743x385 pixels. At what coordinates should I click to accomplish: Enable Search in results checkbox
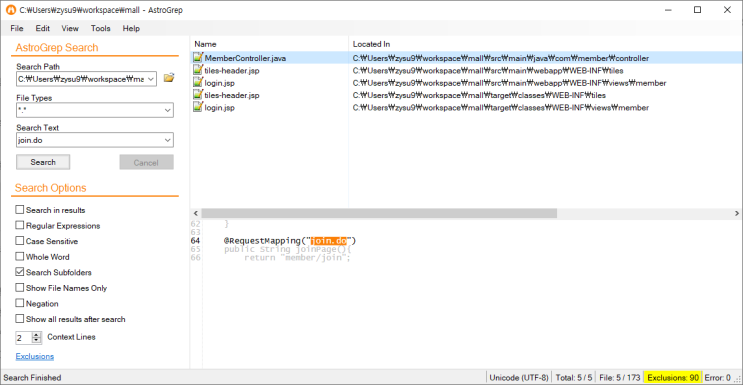pos(19,210)
